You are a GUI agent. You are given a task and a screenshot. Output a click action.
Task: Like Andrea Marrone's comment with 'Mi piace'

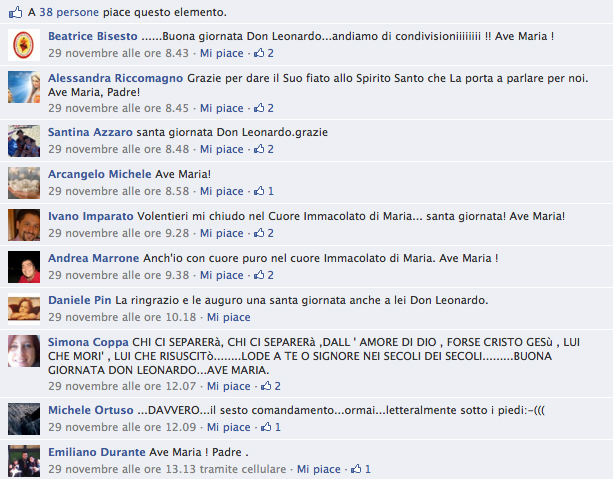(222, 275)
